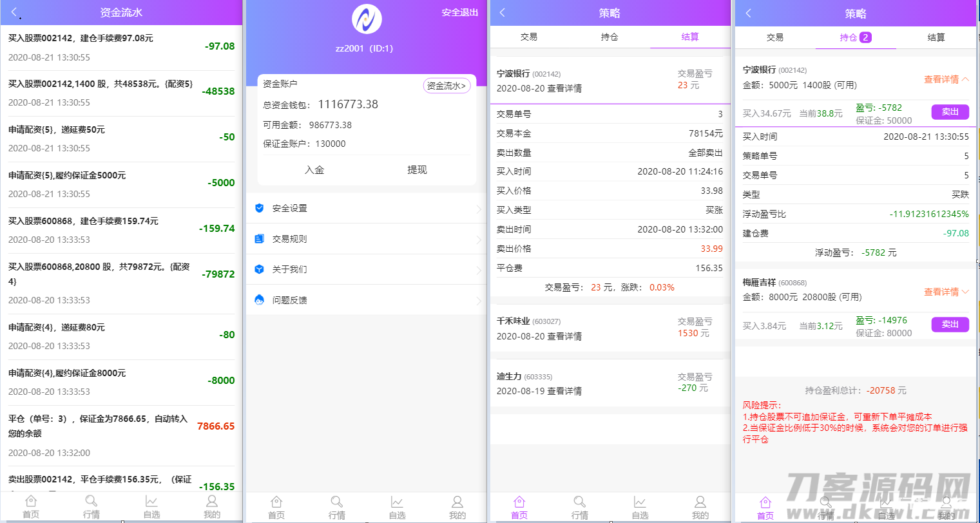Collapse 宁波银行 holding details via 查看详情
This screenshot has width=980, height=523.
tap(946, 79)
